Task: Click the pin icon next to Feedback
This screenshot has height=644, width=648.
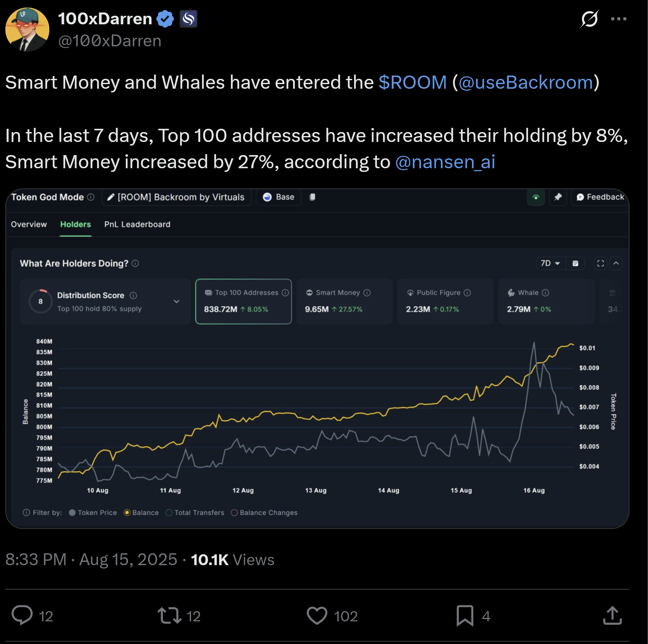Action: coord(558,197)
